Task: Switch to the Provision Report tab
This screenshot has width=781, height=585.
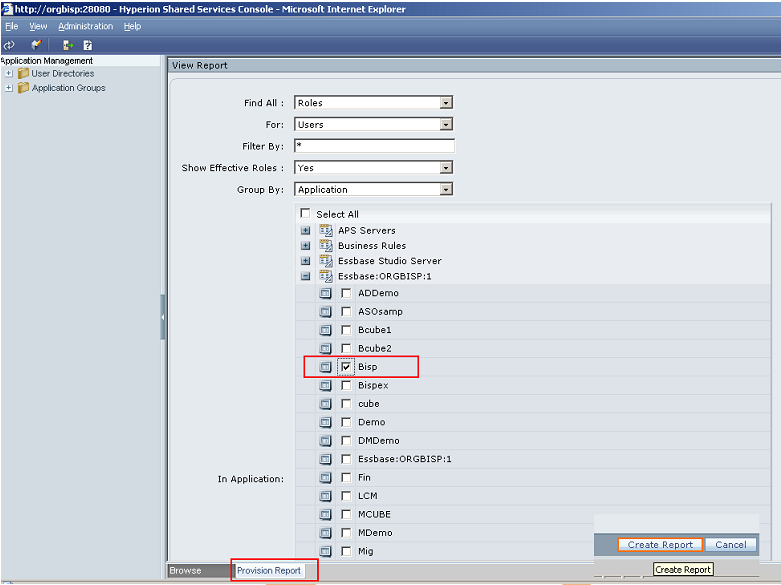Action: 268,571
